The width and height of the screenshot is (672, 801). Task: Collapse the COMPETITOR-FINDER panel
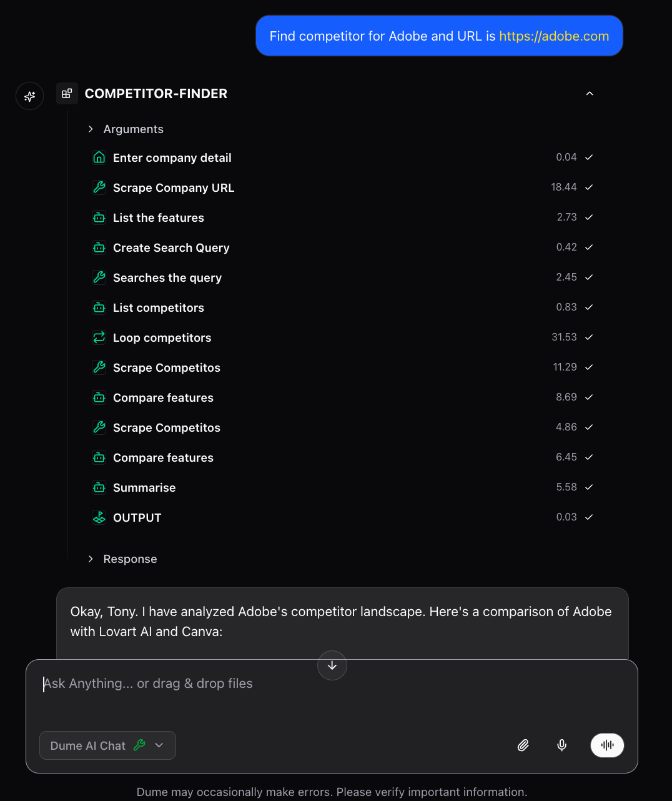[x=589, y=93]
